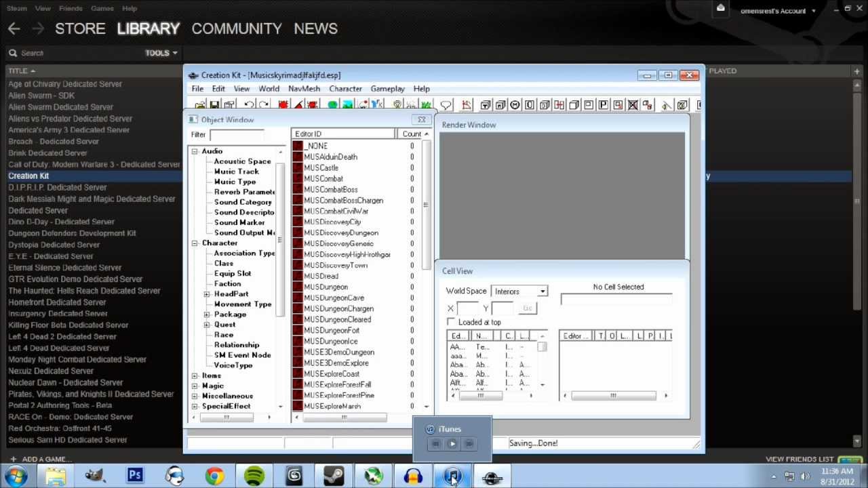The width and height of the screenshot is (868, 488).
Task: Click the lightbulb toolbar icon
Action: 397,105
